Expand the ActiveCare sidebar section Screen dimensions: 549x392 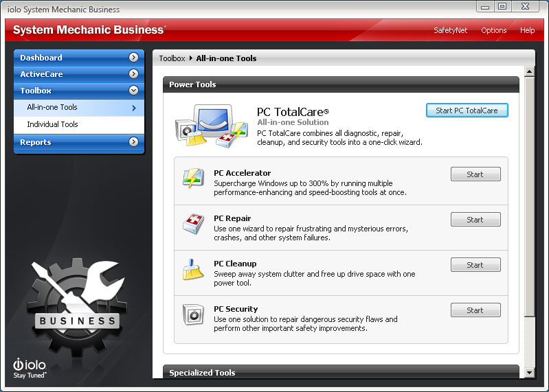[x=133, y=74]
